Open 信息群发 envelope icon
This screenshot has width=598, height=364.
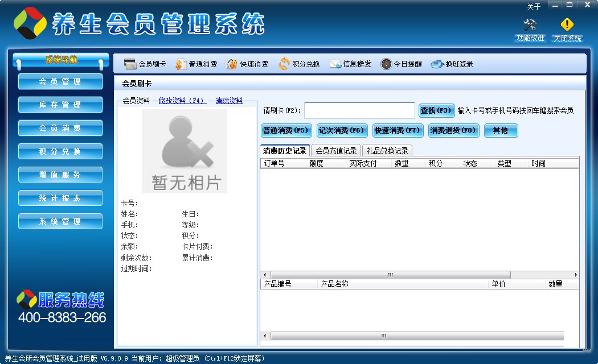335,64
